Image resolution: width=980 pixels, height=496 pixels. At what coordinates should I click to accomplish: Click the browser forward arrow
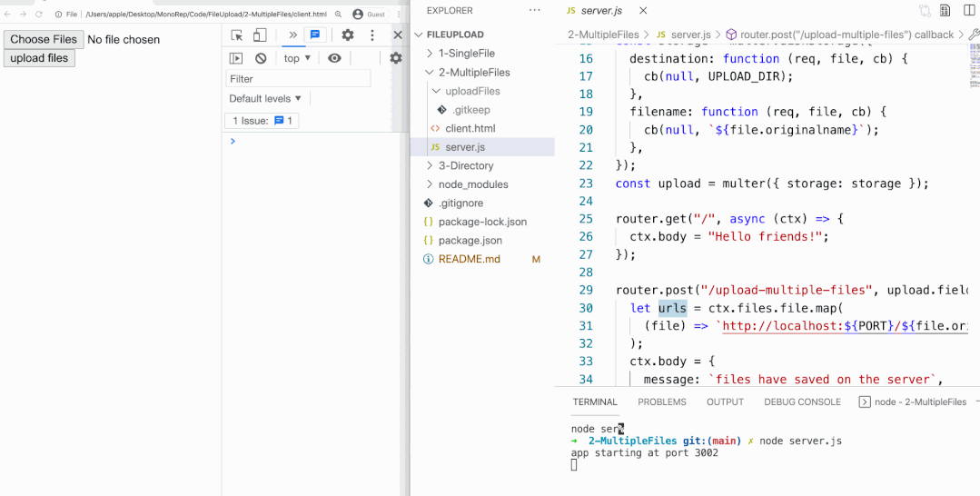pos(23,14)
